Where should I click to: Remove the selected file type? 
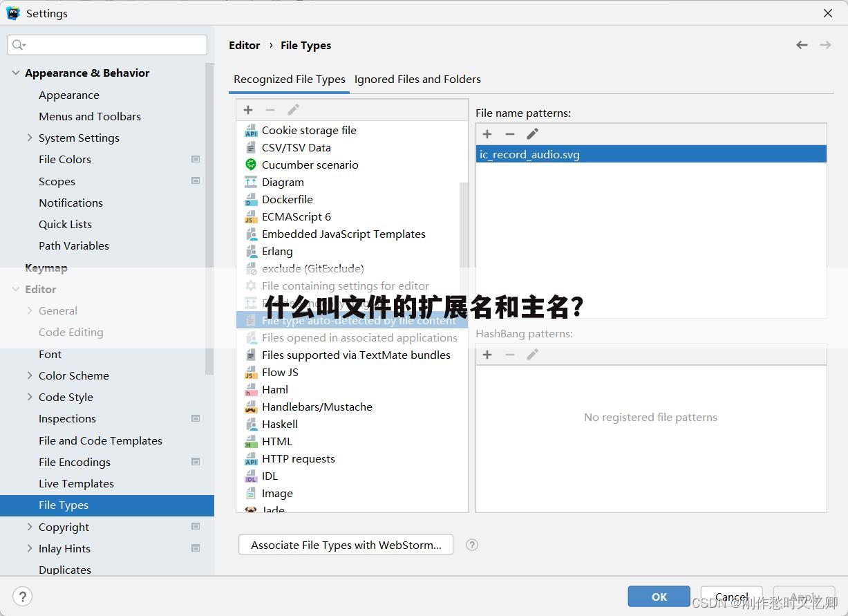coord(270,110)
